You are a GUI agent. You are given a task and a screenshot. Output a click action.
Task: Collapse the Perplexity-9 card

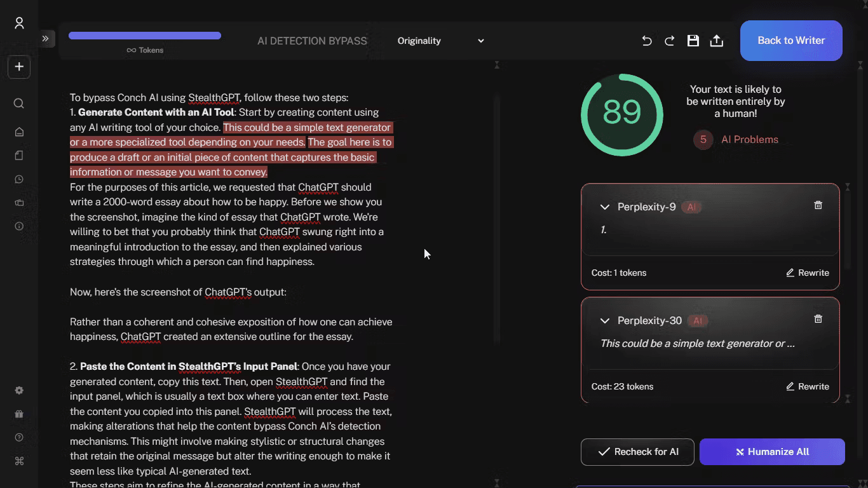coord(605,207)
